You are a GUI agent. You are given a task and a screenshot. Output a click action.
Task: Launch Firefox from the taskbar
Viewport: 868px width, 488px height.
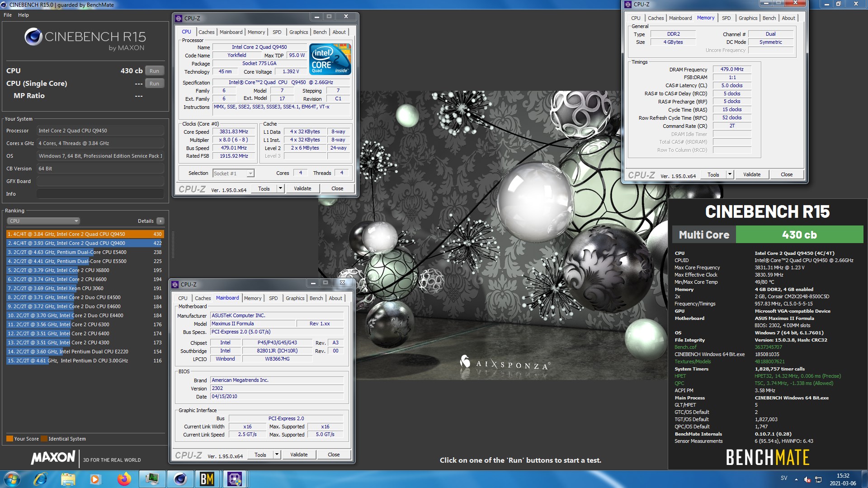[124, 479]
